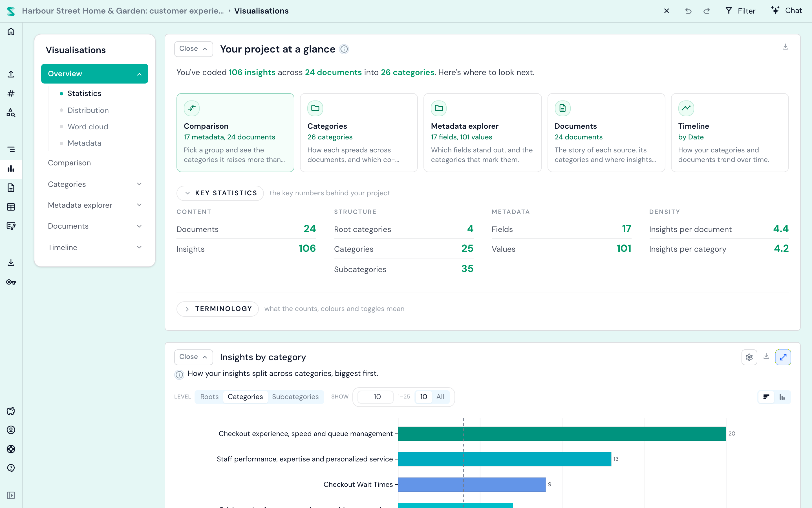This screenshot has width=812, height=508.
Task: Click the redo arrow in top bar
Action: (x=707, y=11)
